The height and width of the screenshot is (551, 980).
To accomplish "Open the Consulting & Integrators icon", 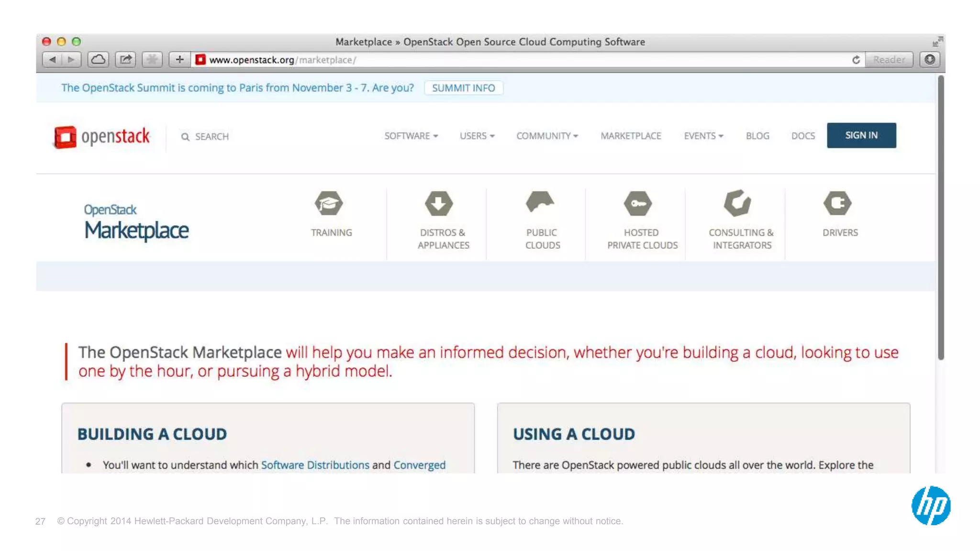I will click(x=737, y=203).
